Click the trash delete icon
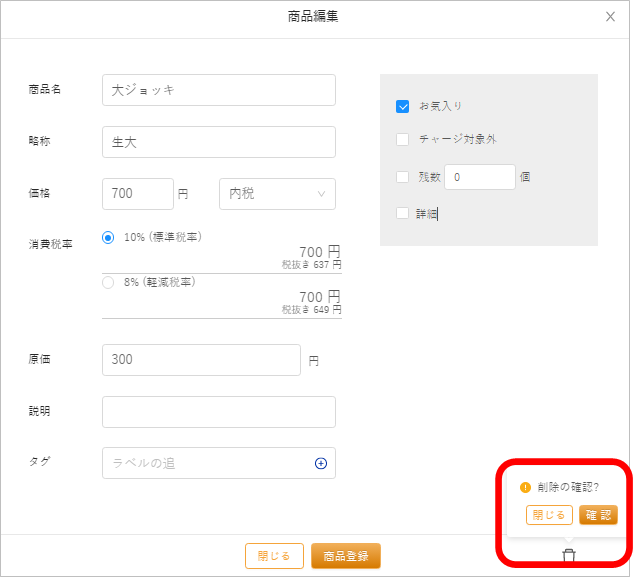 [569, 555]
